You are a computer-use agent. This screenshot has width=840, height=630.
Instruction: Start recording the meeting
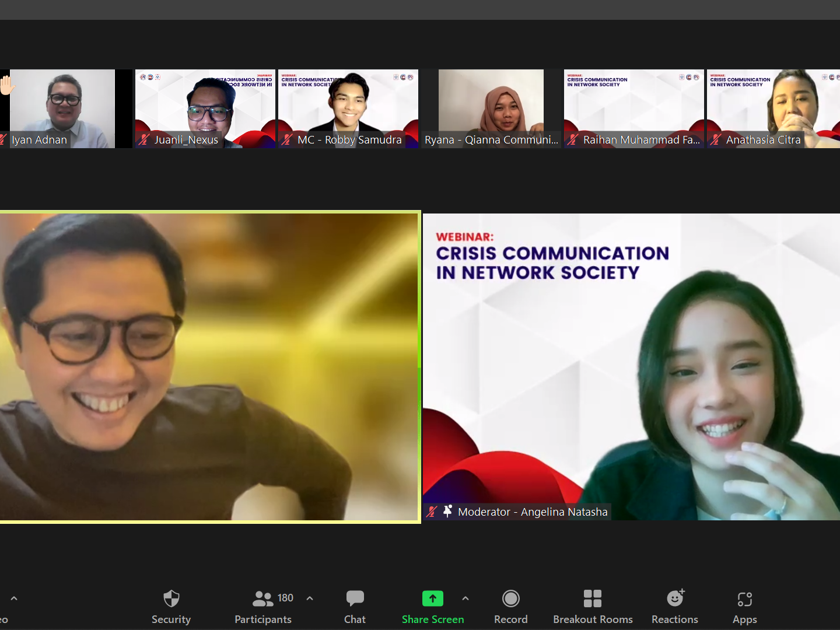(x=511, y=607)
